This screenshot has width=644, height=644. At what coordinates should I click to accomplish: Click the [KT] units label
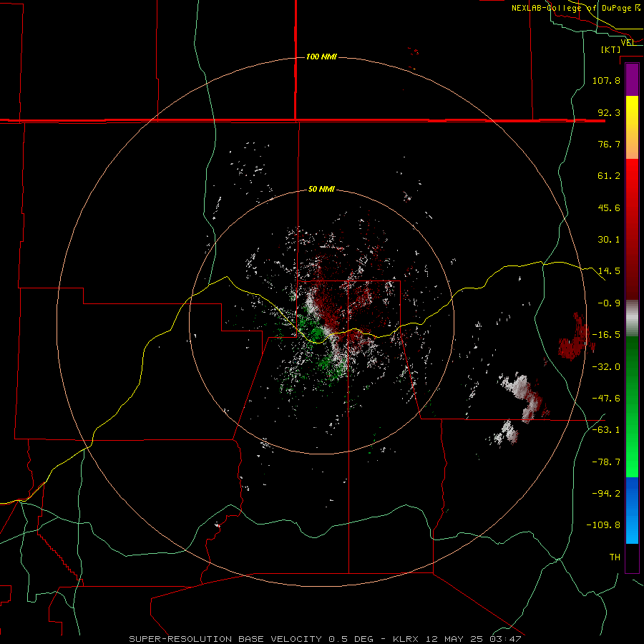click(x=611, y=49)
